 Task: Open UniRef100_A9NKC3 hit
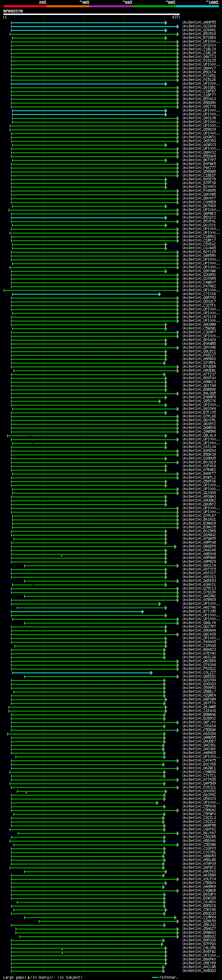(199, 382)
